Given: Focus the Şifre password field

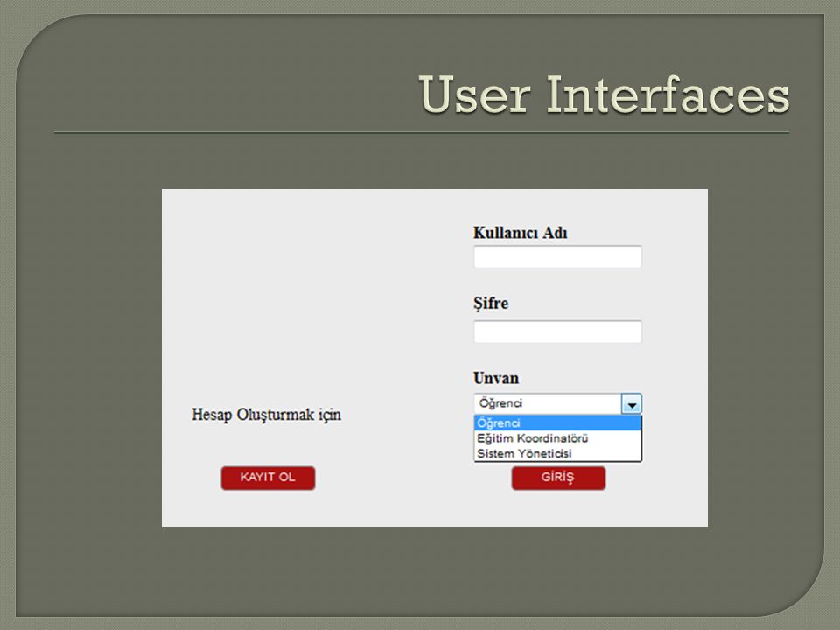Looking at the screenshot, I should click(x=557, y=332).
